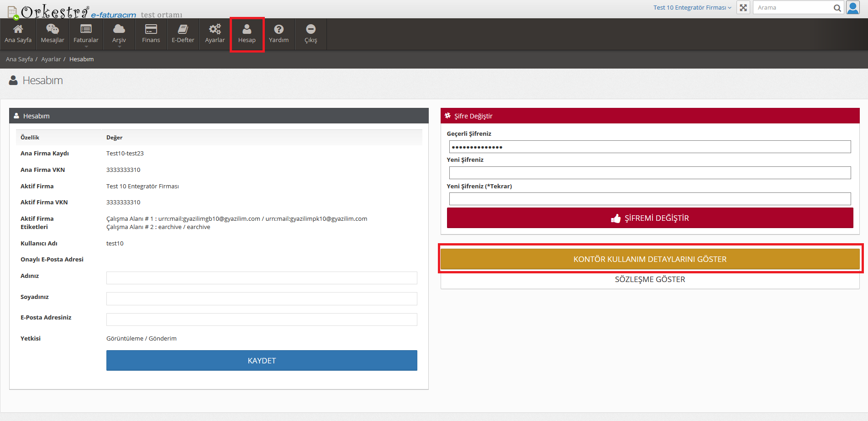Click the search magnifier icon

tap(837, 8)
